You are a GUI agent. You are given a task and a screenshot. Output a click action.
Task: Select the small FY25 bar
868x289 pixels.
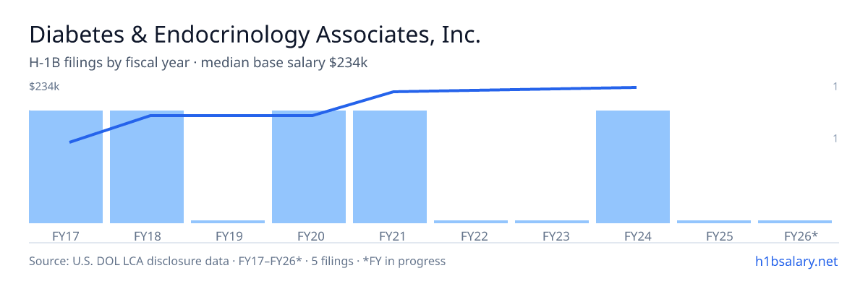pyautogui.click(x=714, y=222)
